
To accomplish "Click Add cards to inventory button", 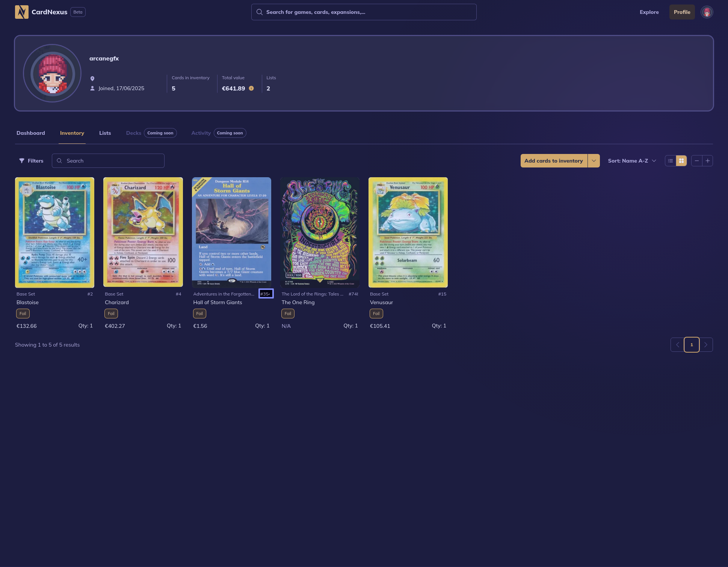I will point(553,161).
